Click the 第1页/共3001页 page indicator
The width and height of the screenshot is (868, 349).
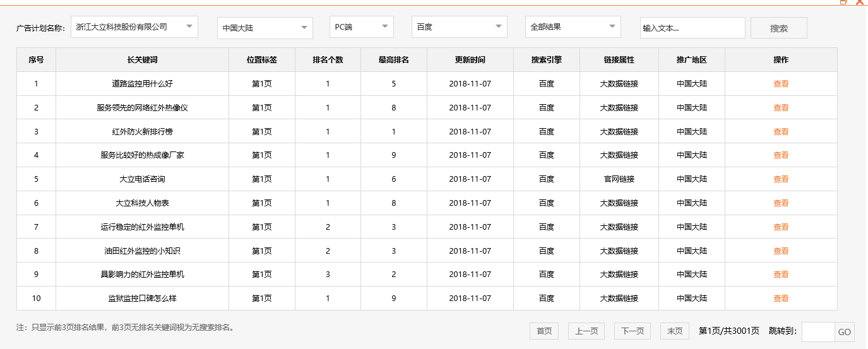pyautogui.click(x=729, y=331)
